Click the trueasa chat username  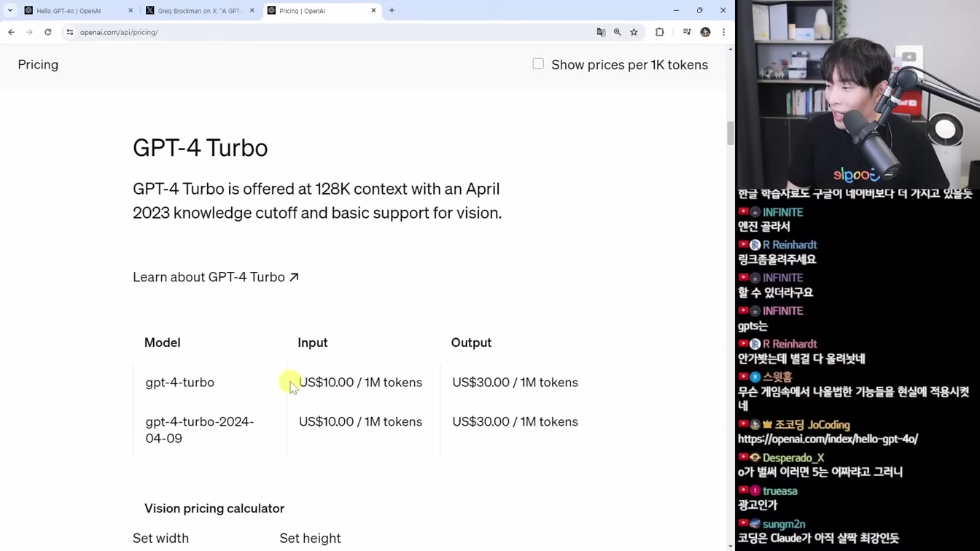(779, 491)
